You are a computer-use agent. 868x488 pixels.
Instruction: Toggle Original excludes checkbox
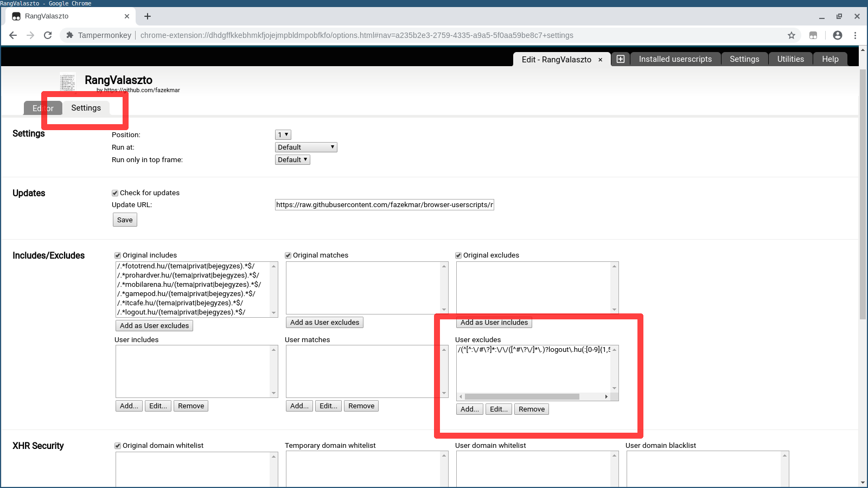pyautogui.click(x=458, y=255)
